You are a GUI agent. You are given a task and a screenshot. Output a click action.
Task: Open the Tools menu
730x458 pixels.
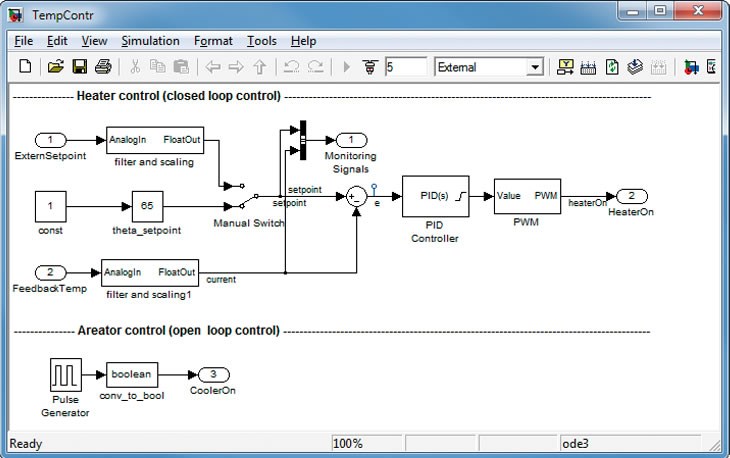coord(262,41)
